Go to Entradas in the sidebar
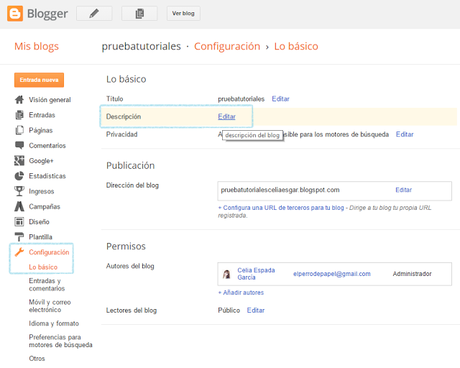 click(42, 115)
